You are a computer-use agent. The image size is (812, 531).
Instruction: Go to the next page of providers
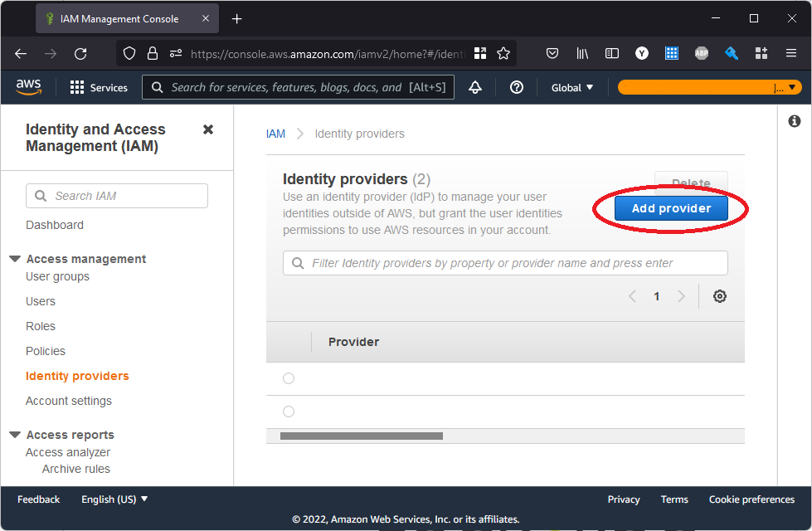click(682, 296)
